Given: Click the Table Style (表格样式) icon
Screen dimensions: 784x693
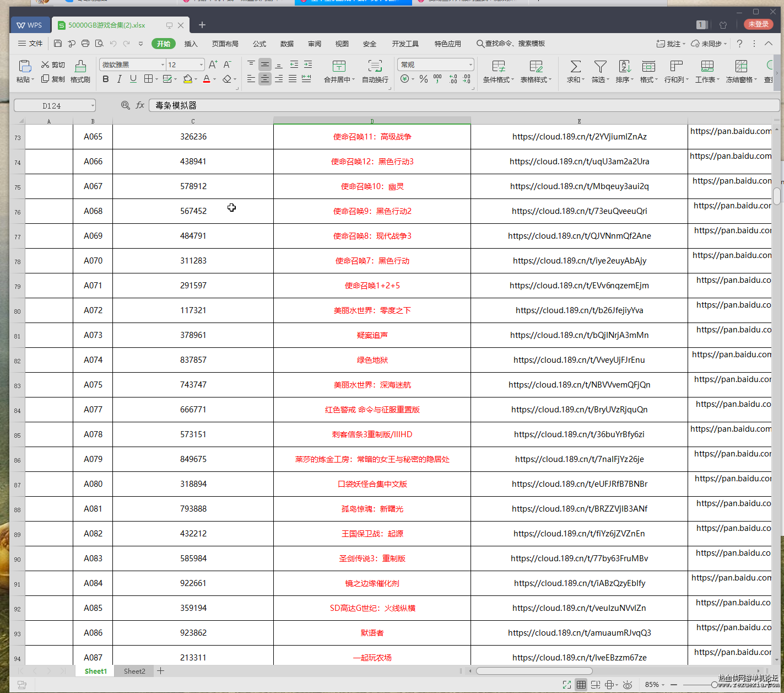Looking at the screenshot, I should pyautogui.click(x=536, y=67).
